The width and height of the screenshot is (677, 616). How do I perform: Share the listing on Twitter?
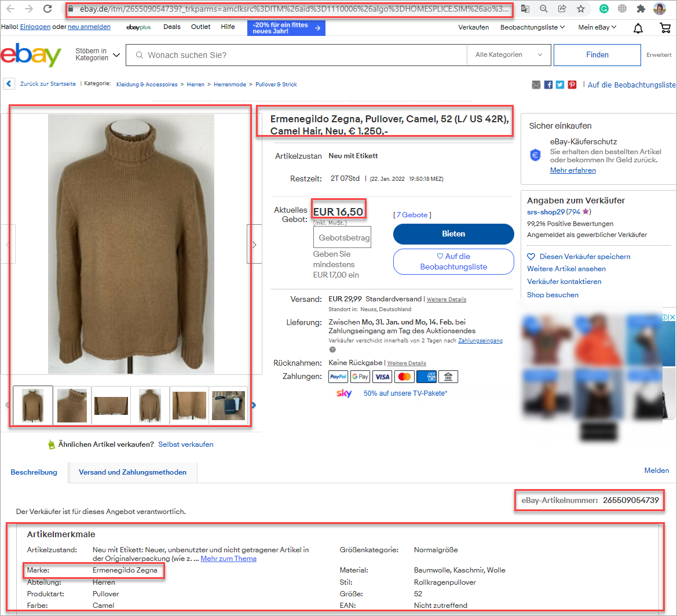click(x=560, y=85)
